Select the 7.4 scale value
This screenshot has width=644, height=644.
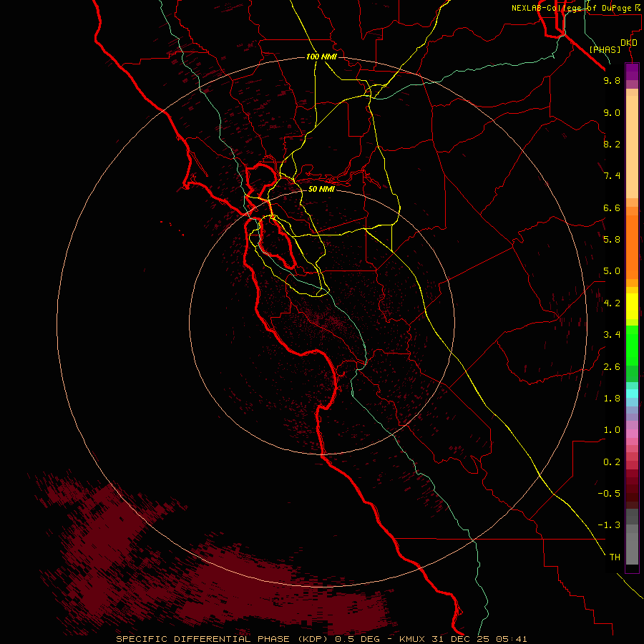coord(612,176)
